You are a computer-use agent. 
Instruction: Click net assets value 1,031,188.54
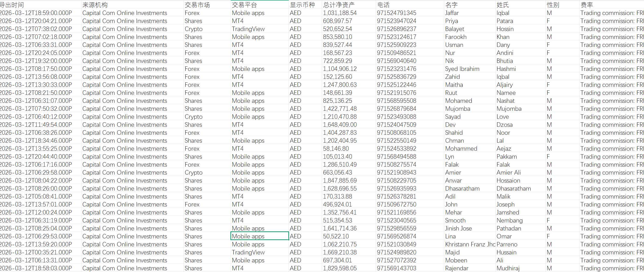[x=349, y=13]
